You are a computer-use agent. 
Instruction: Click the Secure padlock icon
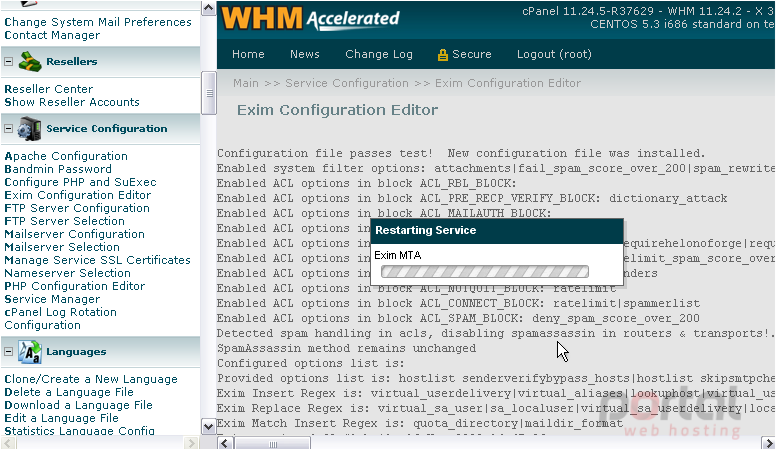[x=442, y=55]
